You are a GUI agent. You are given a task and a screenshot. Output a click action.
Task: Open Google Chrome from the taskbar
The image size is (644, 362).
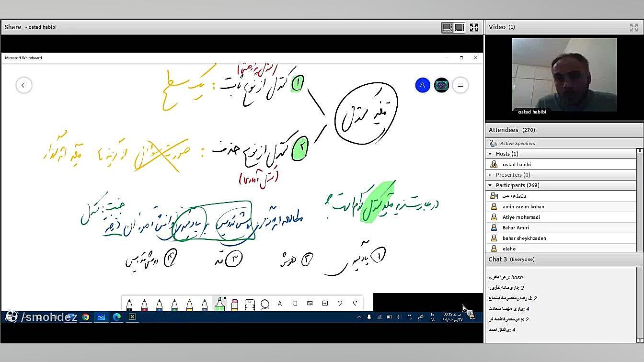point(86,317)
